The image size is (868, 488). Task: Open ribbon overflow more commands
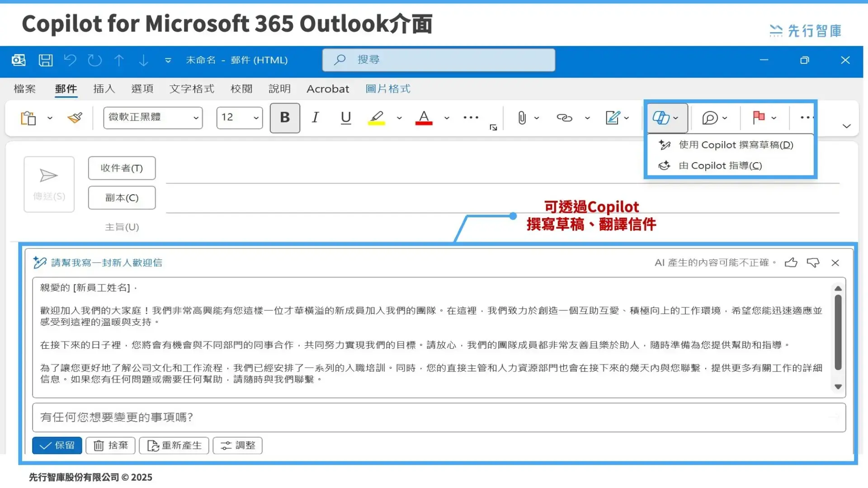click(807, 117)
